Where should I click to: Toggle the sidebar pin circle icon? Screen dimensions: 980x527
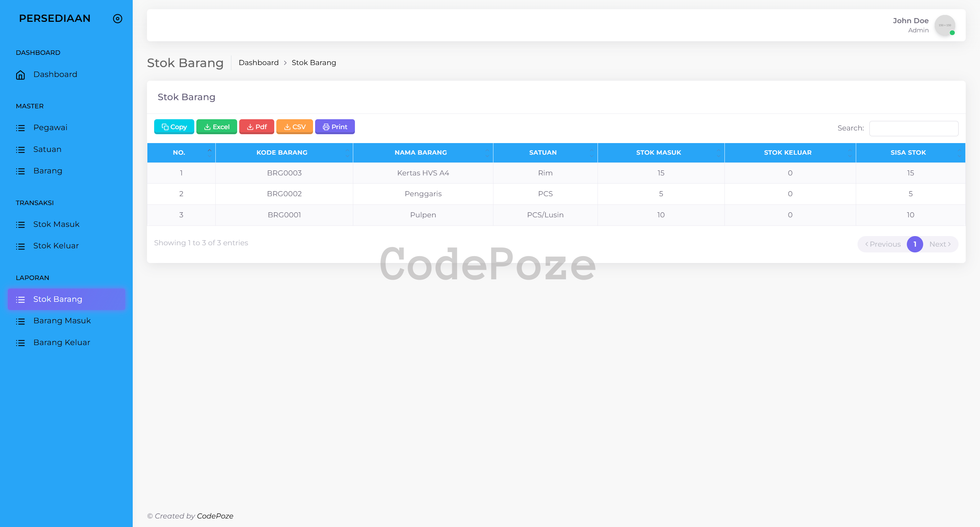117,19
